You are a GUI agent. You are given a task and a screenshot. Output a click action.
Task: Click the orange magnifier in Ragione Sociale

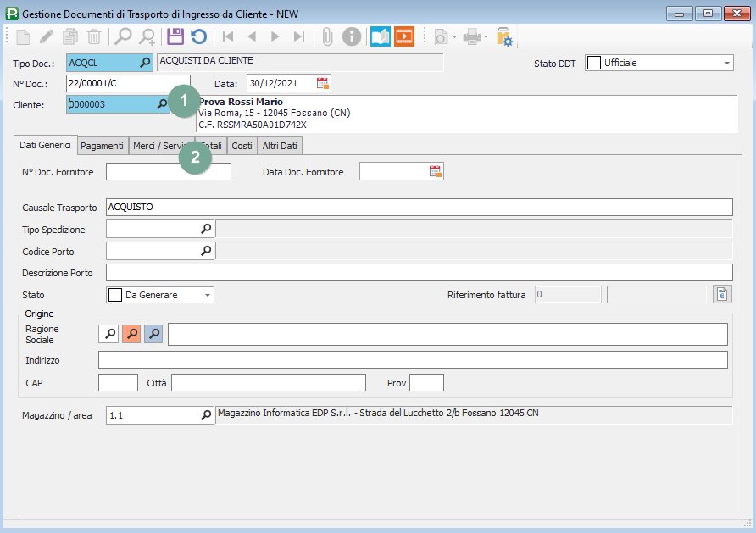pos(131,334)
